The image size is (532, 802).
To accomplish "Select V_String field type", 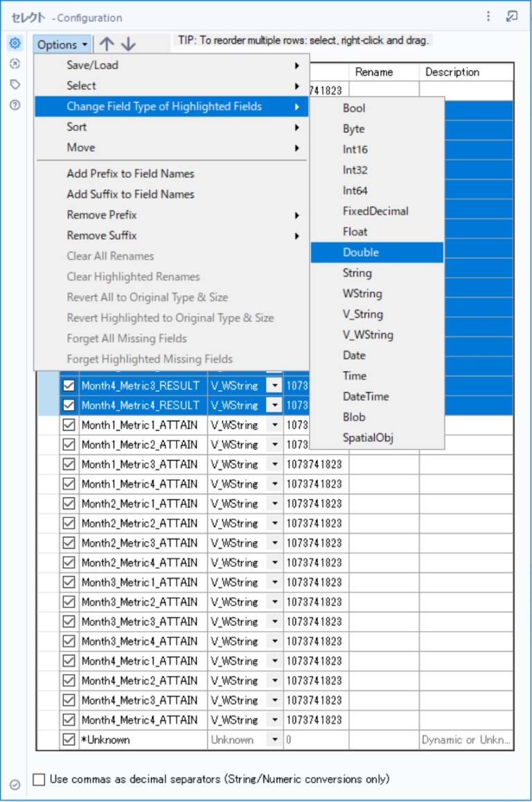I will pyautogui.click(x=377, y=314).
